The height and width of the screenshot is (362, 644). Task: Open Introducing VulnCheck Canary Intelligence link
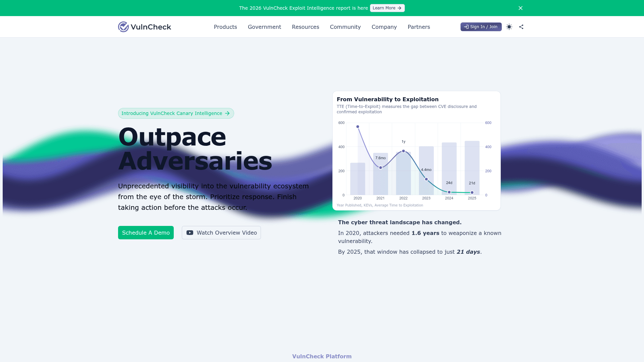176,113
